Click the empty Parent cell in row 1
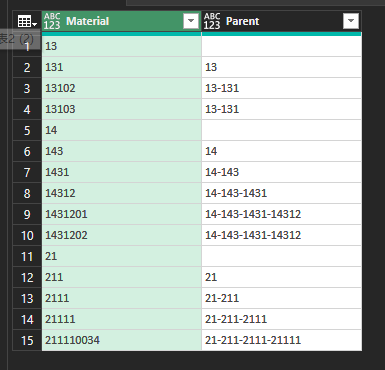The width and height of the screenshot is (385, 370). 282,46
